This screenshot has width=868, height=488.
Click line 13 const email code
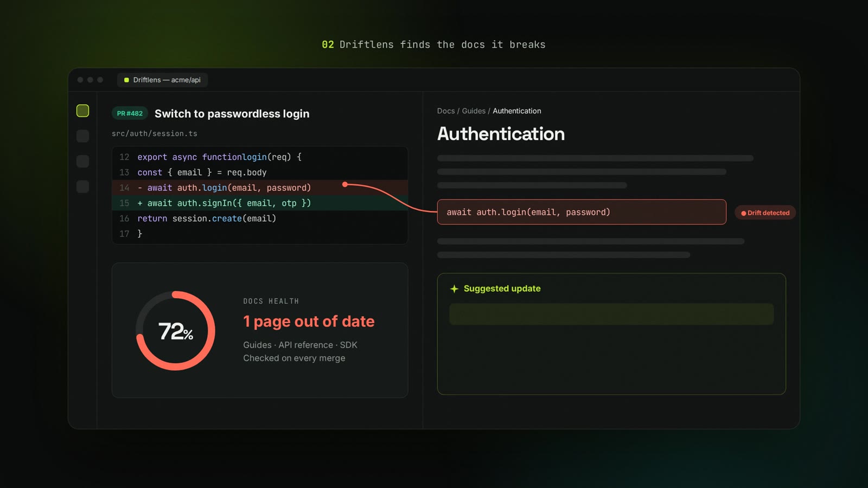click(x=260, y=172)
